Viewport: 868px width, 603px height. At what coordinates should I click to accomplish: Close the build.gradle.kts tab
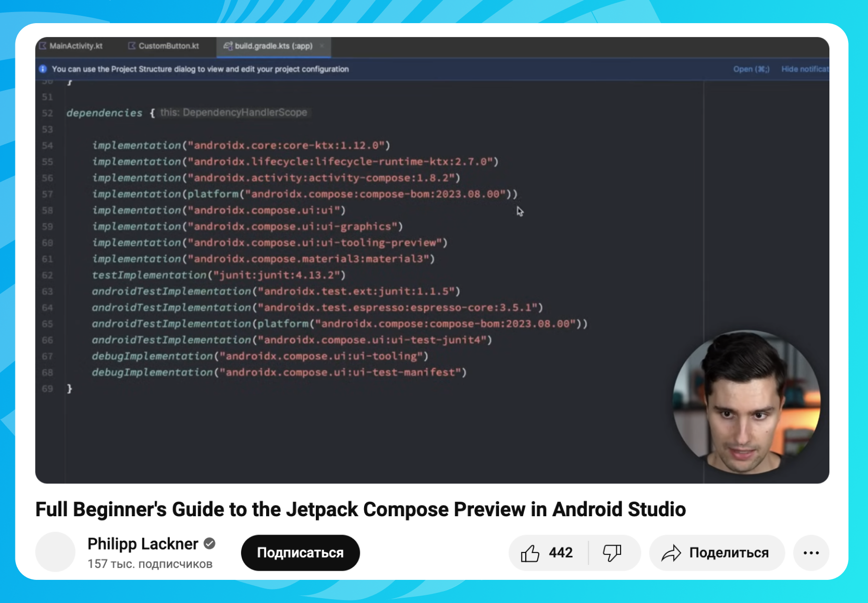[x=322, y=46]
